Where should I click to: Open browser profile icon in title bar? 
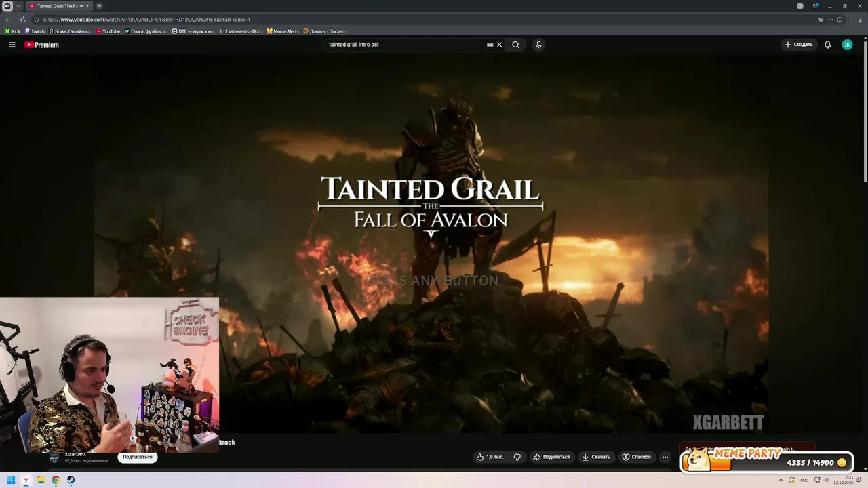tap(800, 6)
